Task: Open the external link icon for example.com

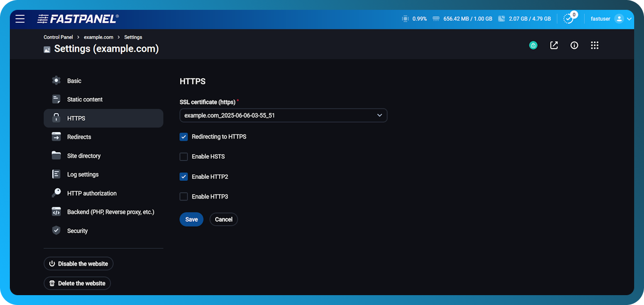Action: pyautogui.click(x=553, y=45)
